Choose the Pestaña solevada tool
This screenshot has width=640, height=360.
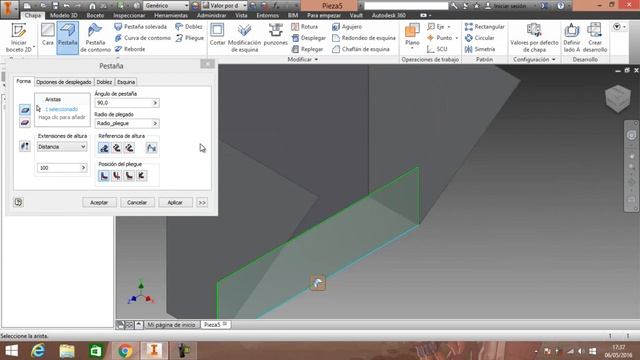[x=140, y=27]
